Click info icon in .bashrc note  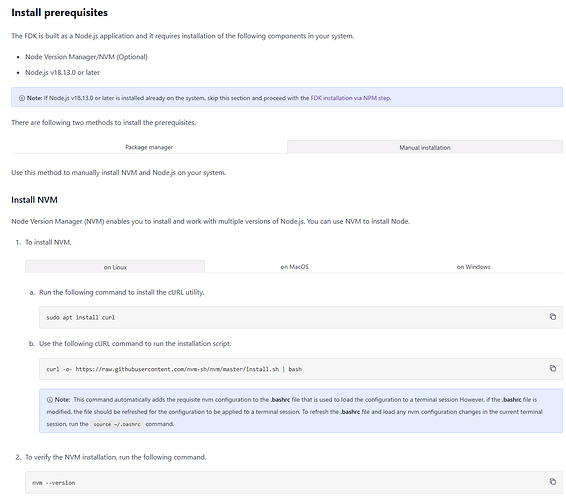(50, 400)
